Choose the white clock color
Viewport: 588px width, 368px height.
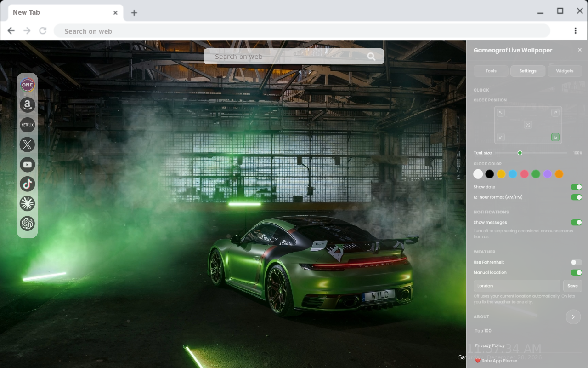click(478, 174)
